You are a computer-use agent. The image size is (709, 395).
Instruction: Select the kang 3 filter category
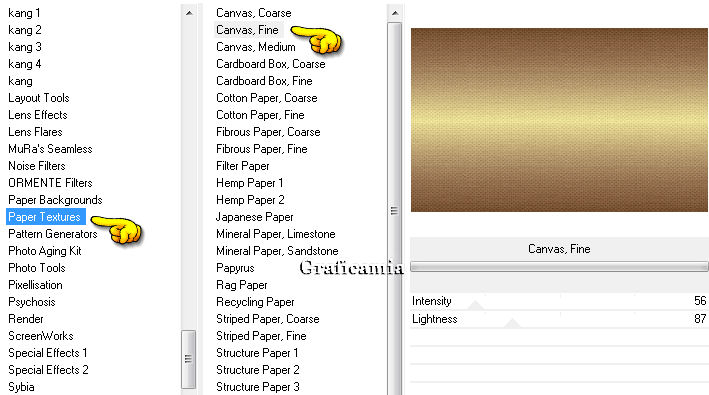pyautogui.click(x=24, y=47)
